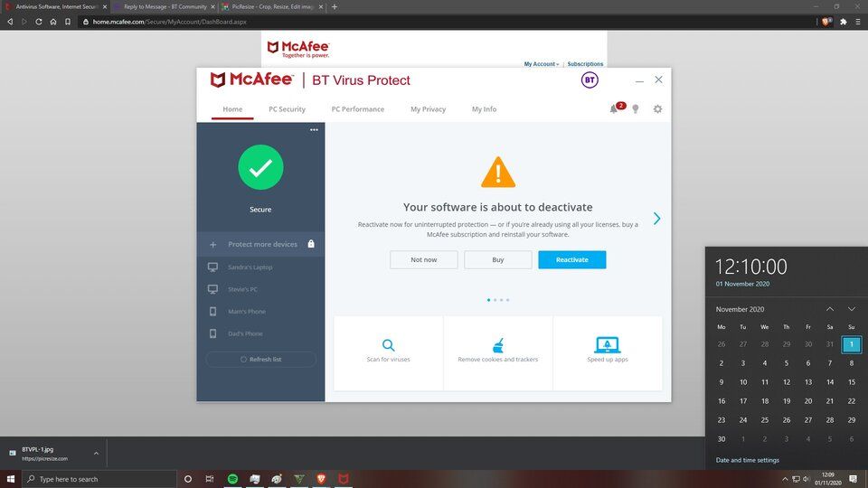868x488 pixels.
Task: Select the first carousel dot indicator
Action: point(488,299)
